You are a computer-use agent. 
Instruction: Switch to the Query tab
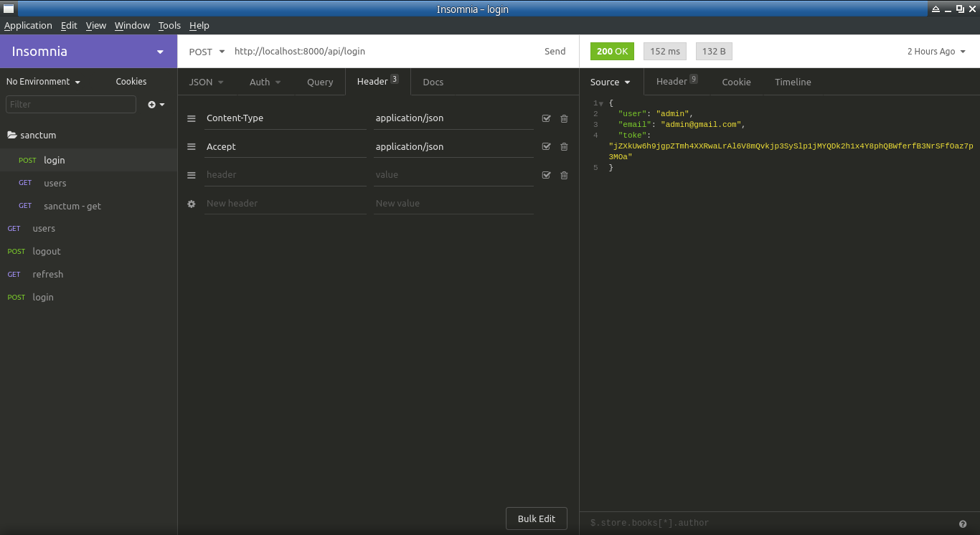[x=320, y=82]
